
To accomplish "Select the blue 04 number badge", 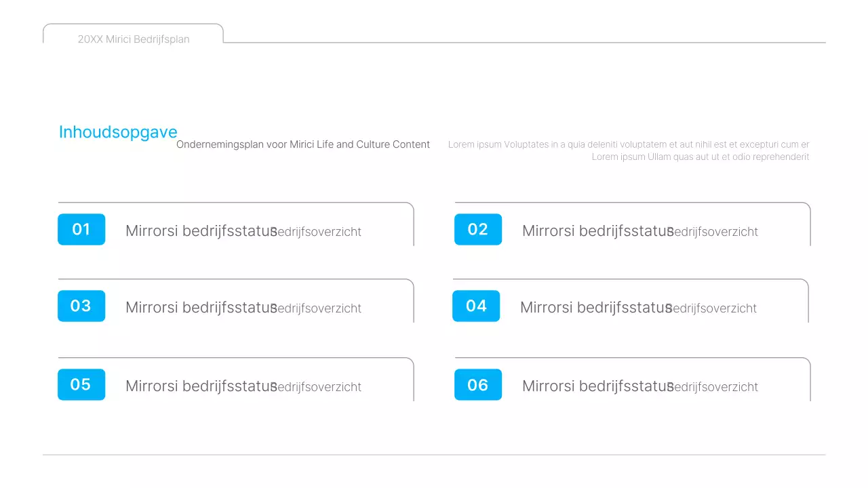I will [x=476, y=306].
